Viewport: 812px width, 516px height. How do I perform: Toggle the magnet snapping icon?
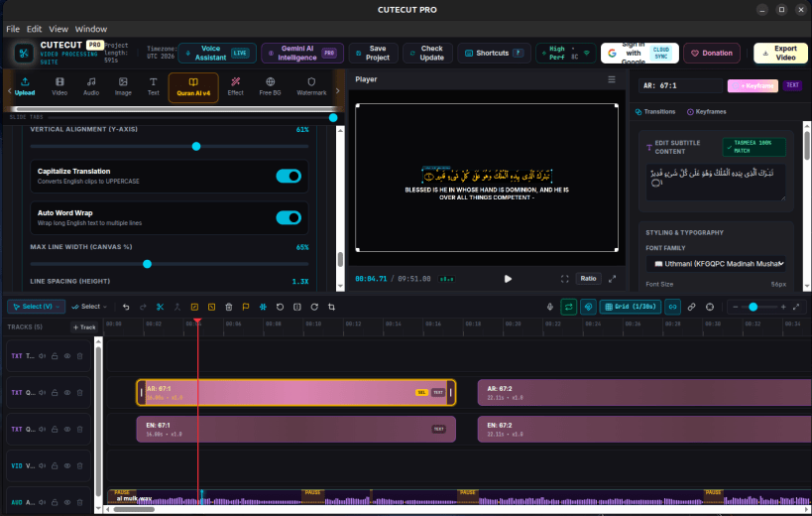[588, 307]
